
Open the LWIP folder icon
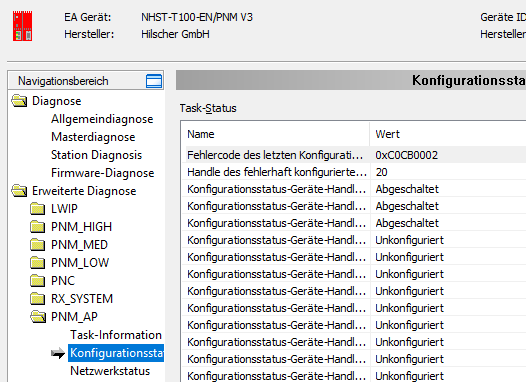point(37,209)
